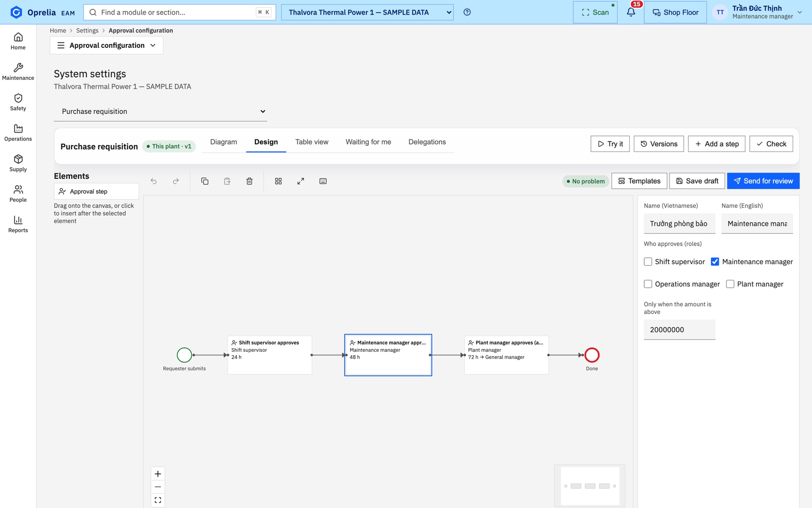Click the Send for review button
812x508 pixels.
click(x=763, y=181)
